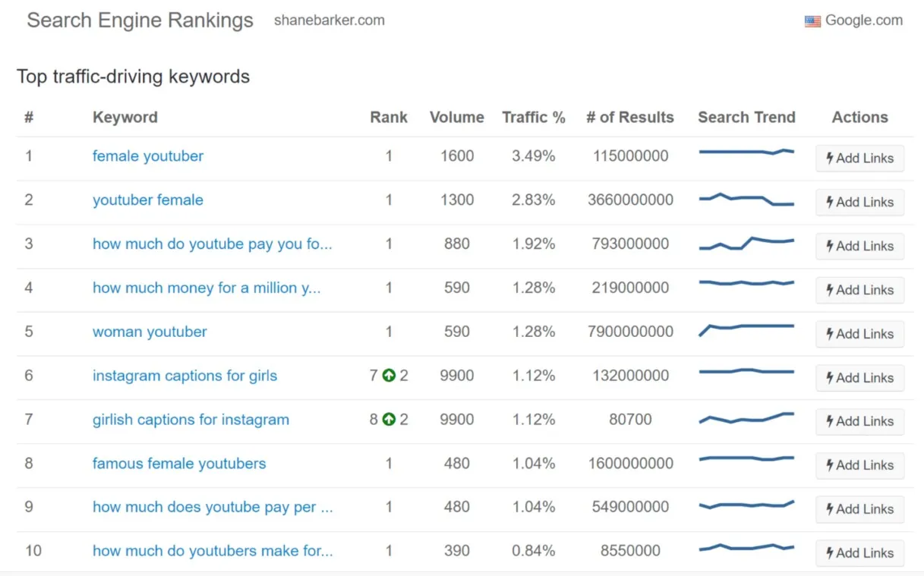Open 'girlish captions for instagram' keyword link
Viewport: 924px width, 576px height.
pos(191,420)
